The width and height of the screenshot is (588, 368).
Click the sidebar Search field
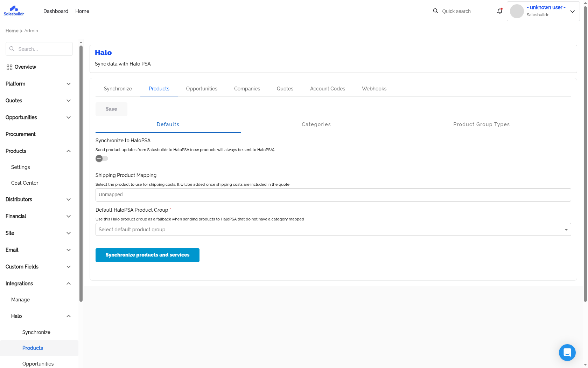pyautogui.click(x=39, y=49)
